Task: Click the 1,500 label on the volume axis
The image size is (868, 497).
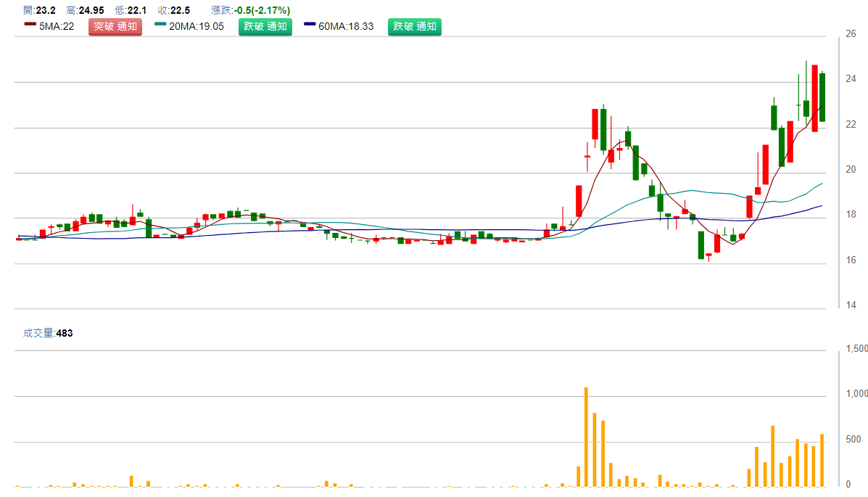Action: 857,349
